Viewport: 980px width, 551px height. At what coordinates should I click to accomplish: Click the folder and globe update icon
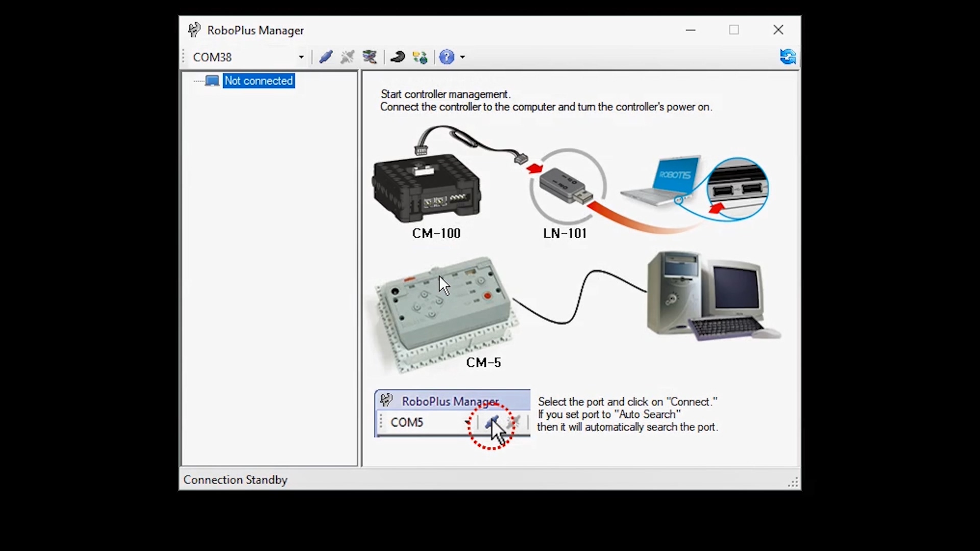tap(420, 57)
